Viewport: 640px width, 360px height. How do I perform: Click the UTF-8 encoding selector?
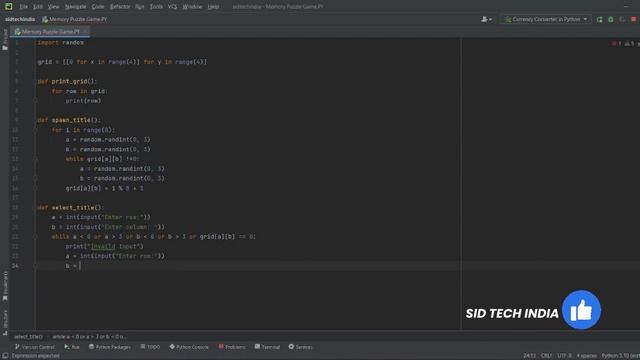click(x=564, y=356)
